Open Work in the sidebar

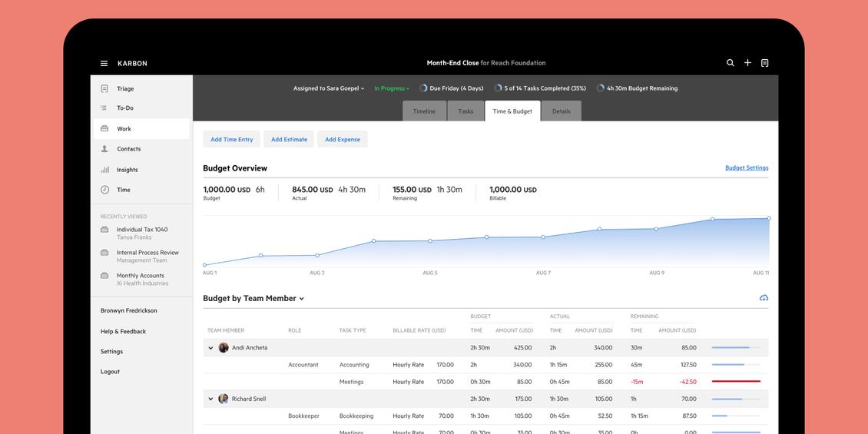pos(141,129)
